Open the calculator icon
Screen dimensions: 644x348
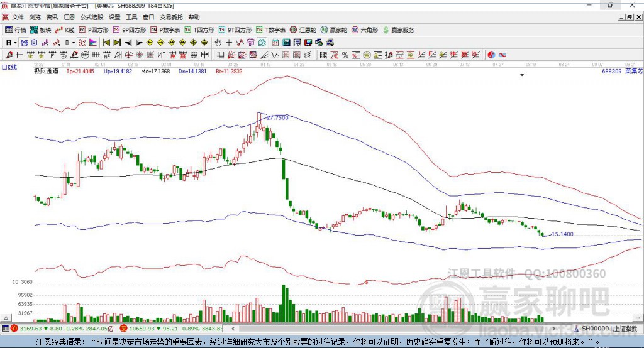286,43
